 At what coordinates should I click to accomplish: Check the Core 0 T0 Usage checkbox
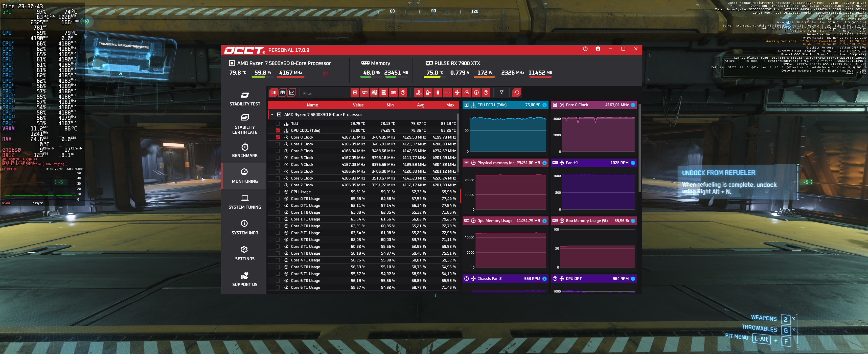(278, 198)
